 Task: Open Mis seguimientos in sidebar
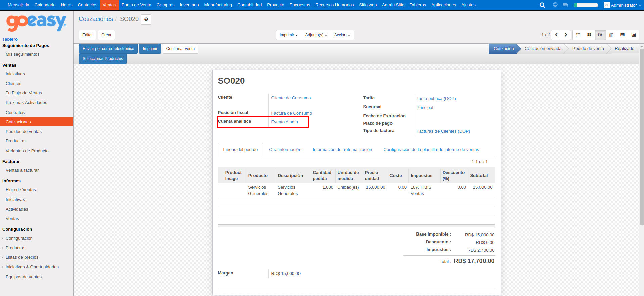click(22, 54)
